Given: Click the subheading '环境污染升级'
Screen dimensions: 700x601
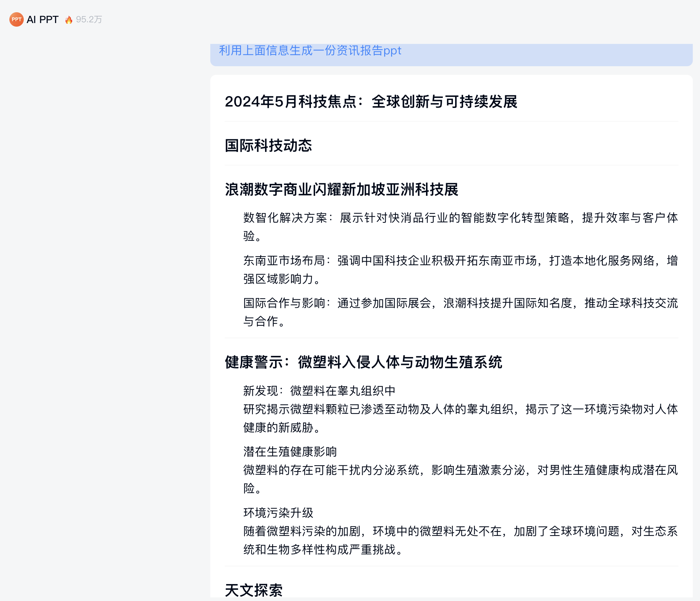Looking at the screenshot, I should pyautogui.click(x=278, y=513).
